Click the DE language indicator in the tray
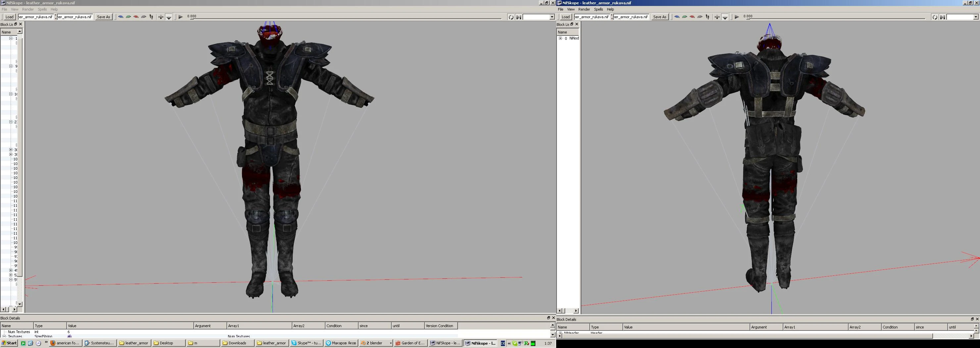 pos(503,343)
